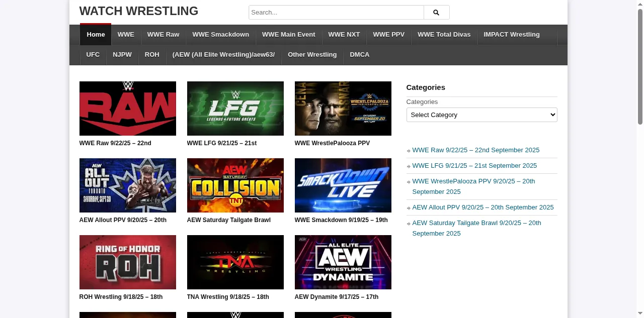Open post title TNA Wrestling 9/18/25 – 18th

coord(228,297)
